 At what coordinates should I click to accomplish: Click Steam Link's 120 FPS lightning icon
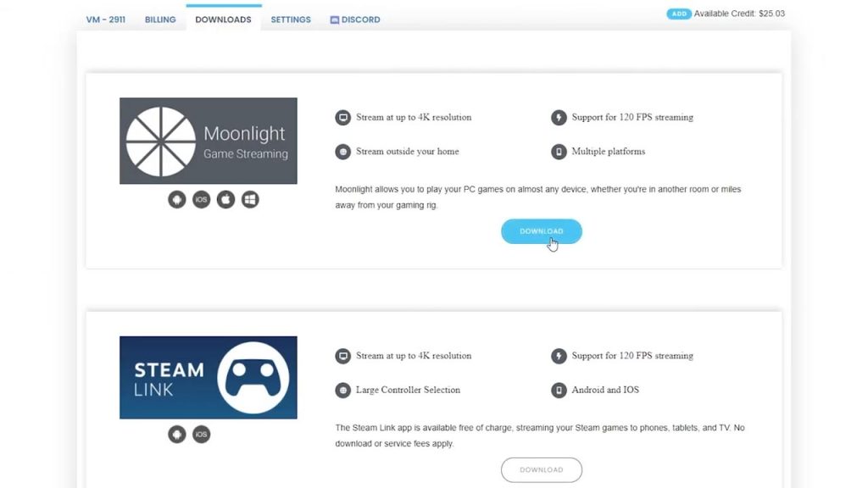coord(559,356)
